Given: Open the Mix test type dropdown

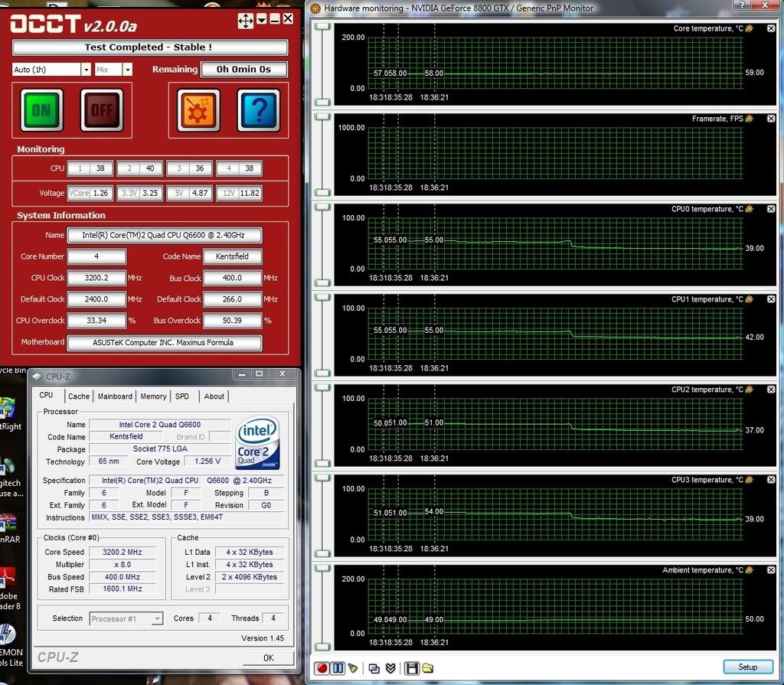Looking at the screenshot, I should click(128, 70).
